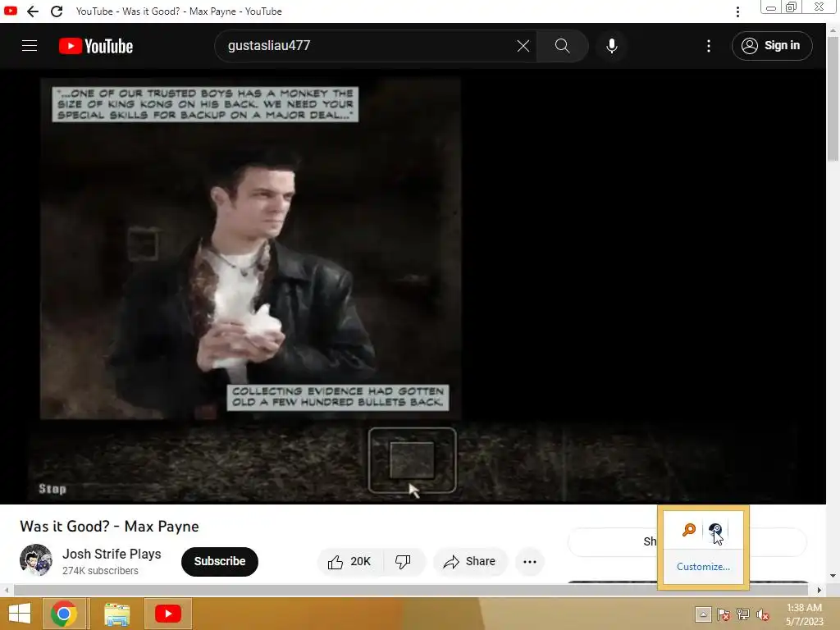This screenshot has height=630, width=840.
Task: Click the 274K subscribers text
Action: click(x=100, y=571)
